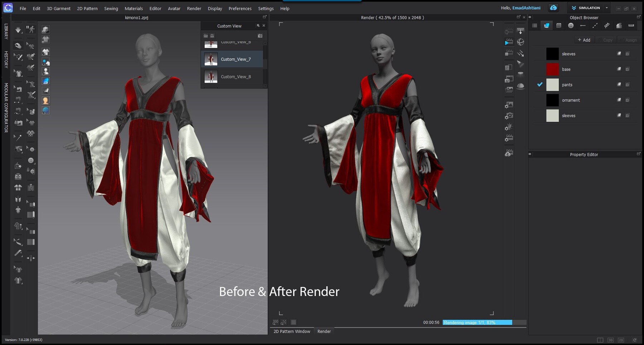The image size is (644, 345).
Task: Open the Graphic checkerboard tab in Object Browser
Action: [x=558, y=25]
